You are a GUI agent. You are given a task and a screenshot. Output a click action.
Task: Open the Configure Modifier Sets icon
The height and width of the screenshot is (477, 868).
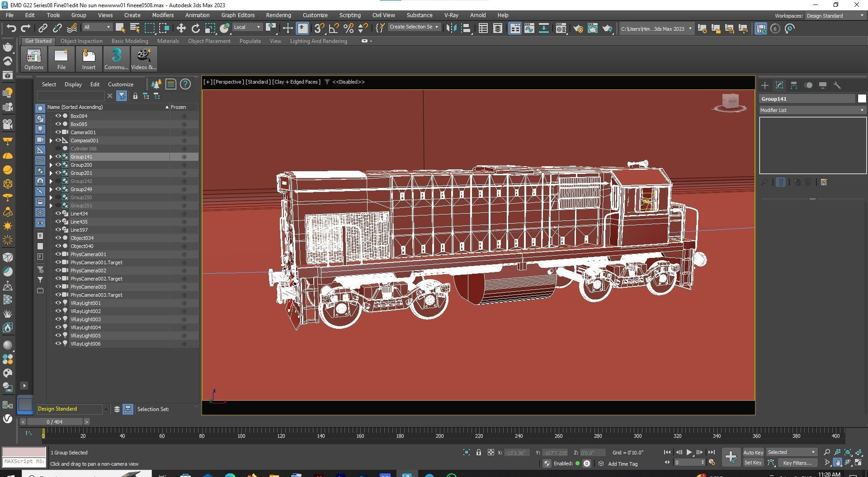[x=824, y=182]
